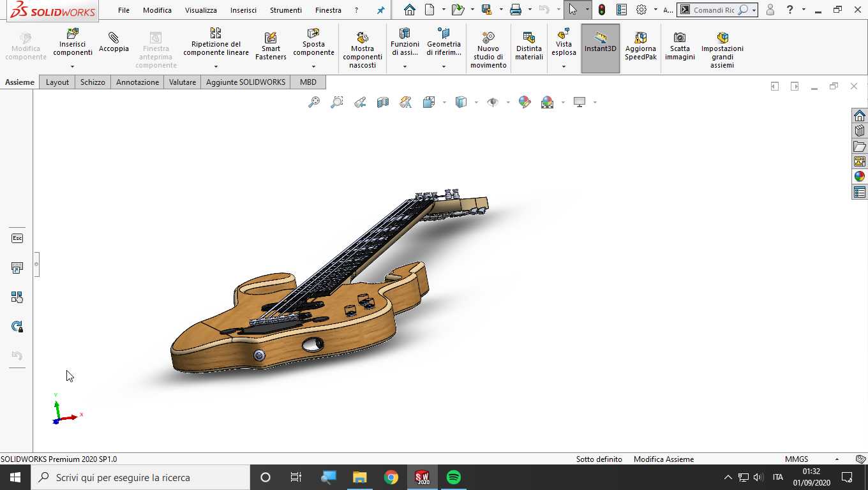Open the unit system MMGS dropdown
The height and width of the screenshot is (490, 868).
[x=837, y=459]
